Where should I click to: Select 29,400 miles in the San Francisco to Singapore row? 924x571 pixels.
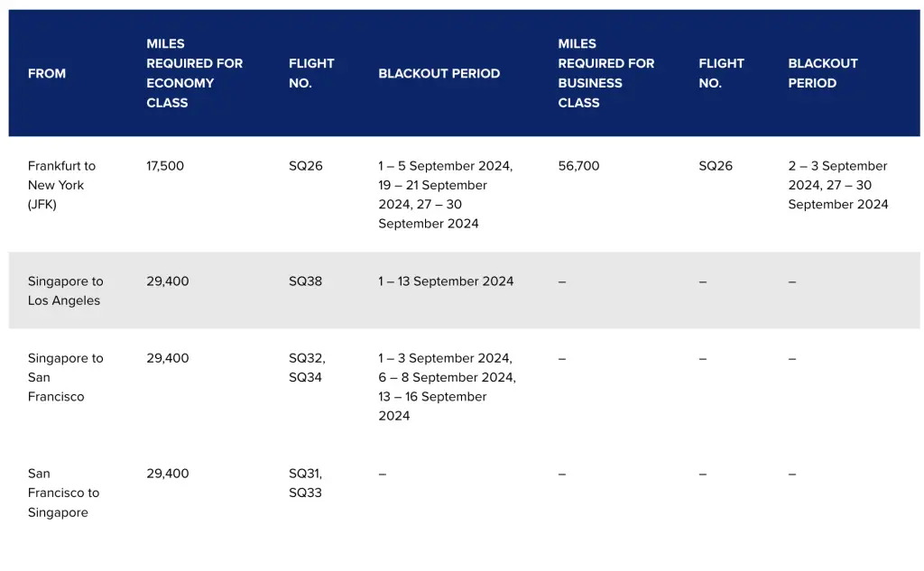pos(168,474)
